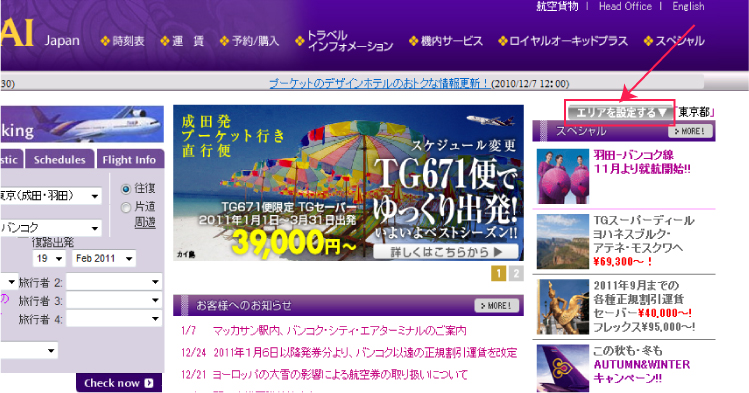This screenshot has height=393, width=749.
Task: Click the ロイヤルオーキッドプラス menu item
Action: click(563, 41)
